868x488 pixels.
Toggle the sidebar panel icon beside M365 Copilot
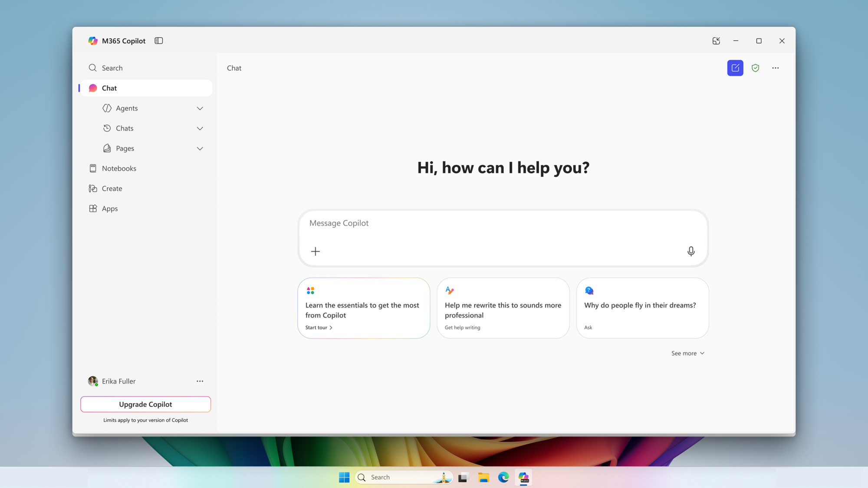(158, 41)
